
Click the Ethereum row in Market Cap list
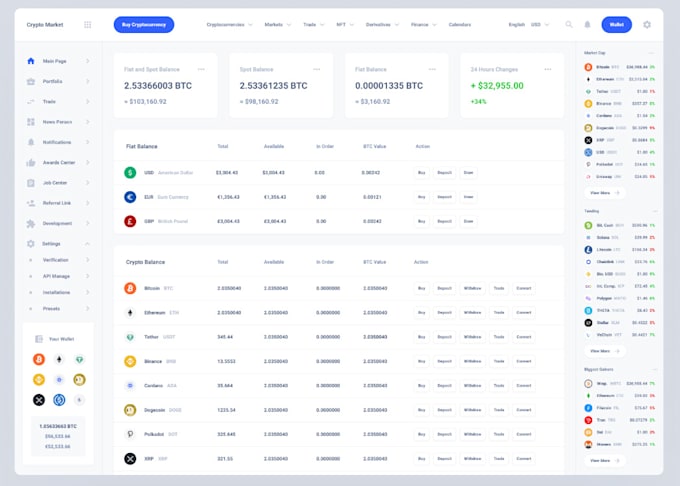click(619, 79)
